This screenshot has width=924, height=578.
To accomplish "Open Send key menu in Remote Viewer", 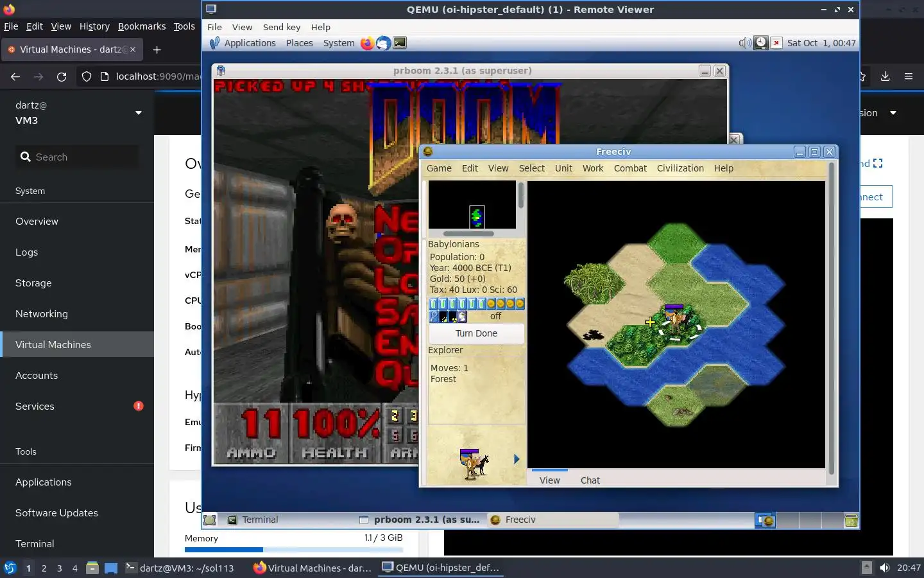I will pos(282,27).
